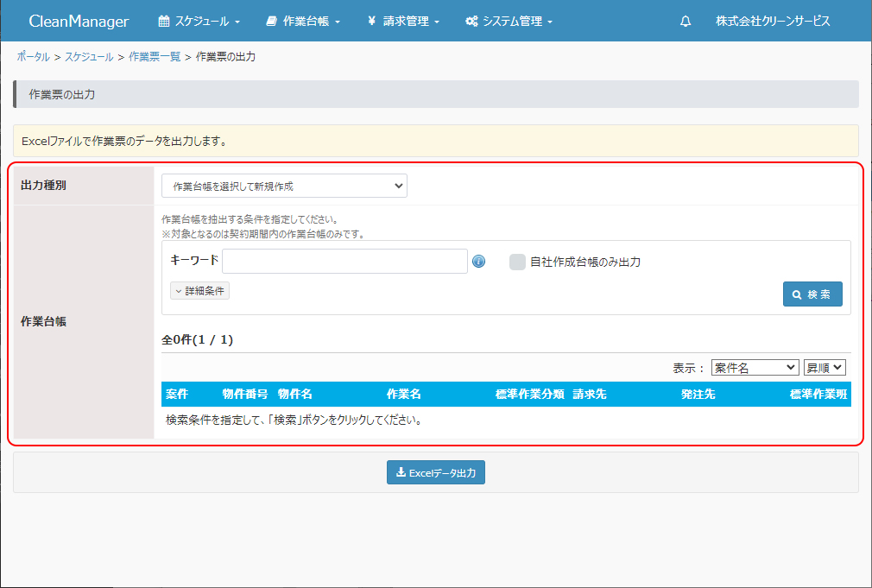Click into the キーワード input field
Screen dimensions: 872x588
click(344, 262)
